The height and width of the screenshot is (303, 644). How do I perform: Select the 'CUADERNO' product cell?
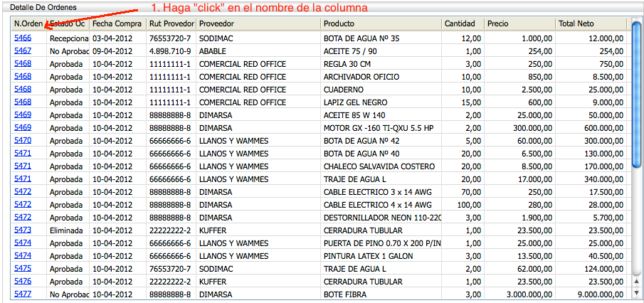pyautogui.click(x=381, y=90)
